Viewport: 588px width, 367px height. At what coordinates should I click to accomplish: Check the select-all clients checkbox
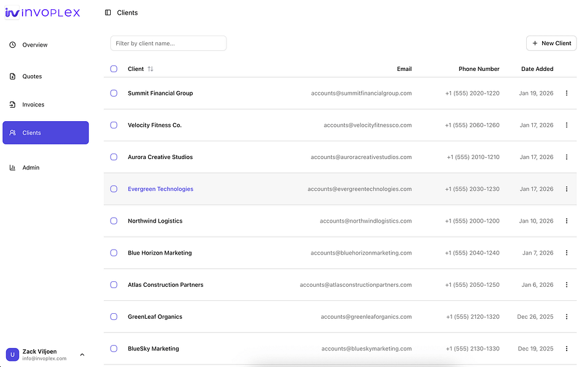pos(114,69)
